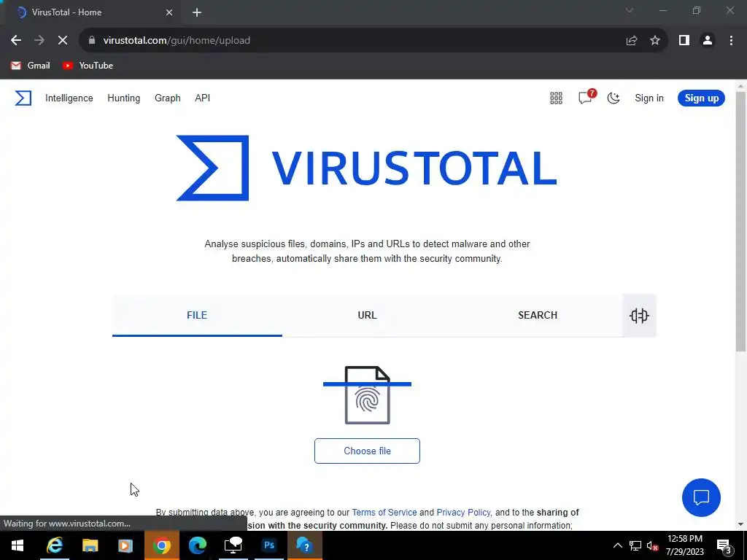Open the Windows notification center icon
The image size is (747, 560).
724,546
